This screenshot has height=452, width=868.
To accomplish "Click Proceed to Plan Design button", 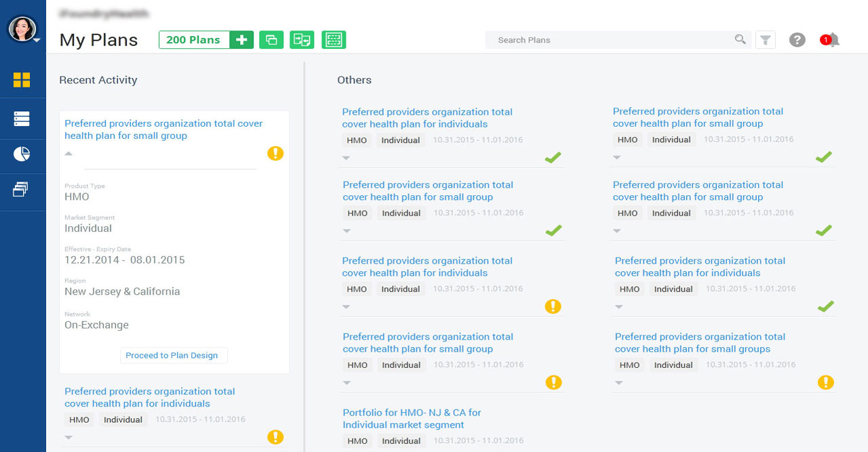I will click(x=172, y=356).
